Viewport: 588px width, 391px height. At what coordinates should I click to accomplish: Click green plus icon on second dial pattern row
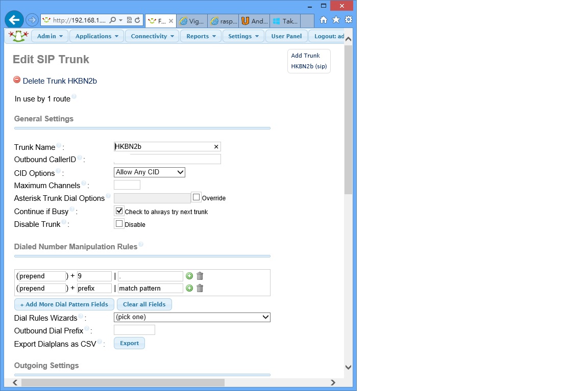[189, 288]
